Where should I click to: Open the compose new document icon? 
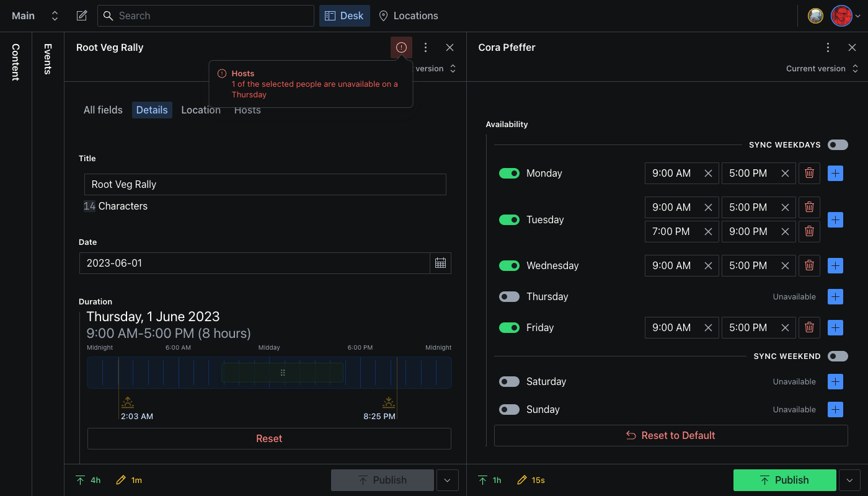[81, 15]
